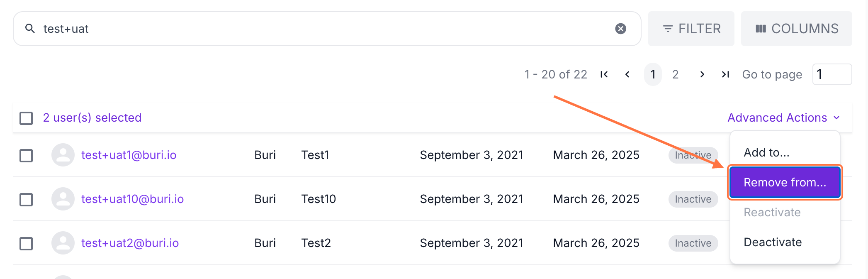
Task: Click the Go to page number field
Action: tap(832, 74)
